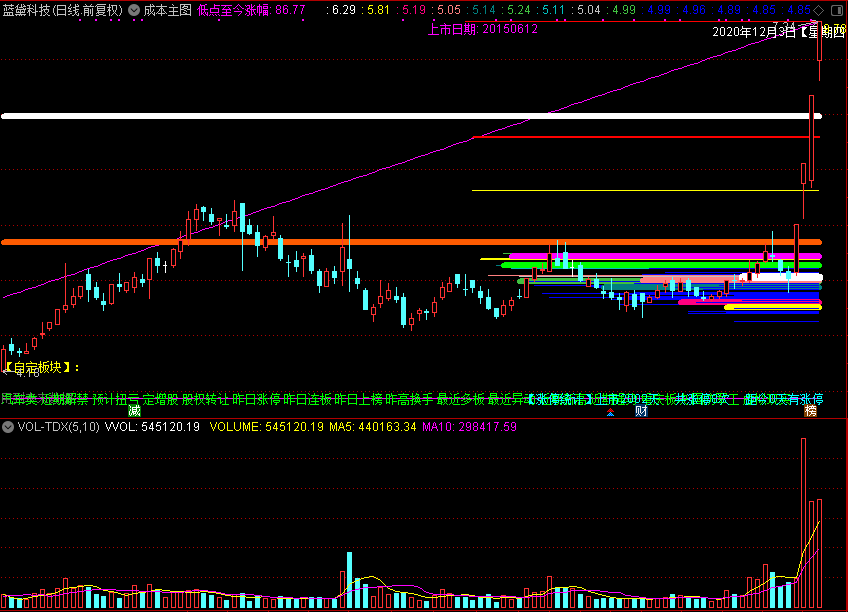
Task: Click the 【自定板块】 label
Action: click(x=39, y=368)
